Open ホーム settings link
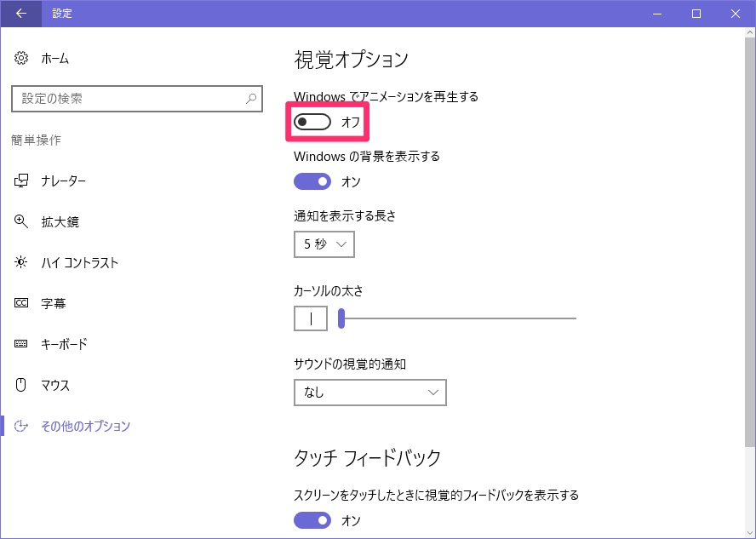This screenshot has height=539, width=756. (54, 59)
